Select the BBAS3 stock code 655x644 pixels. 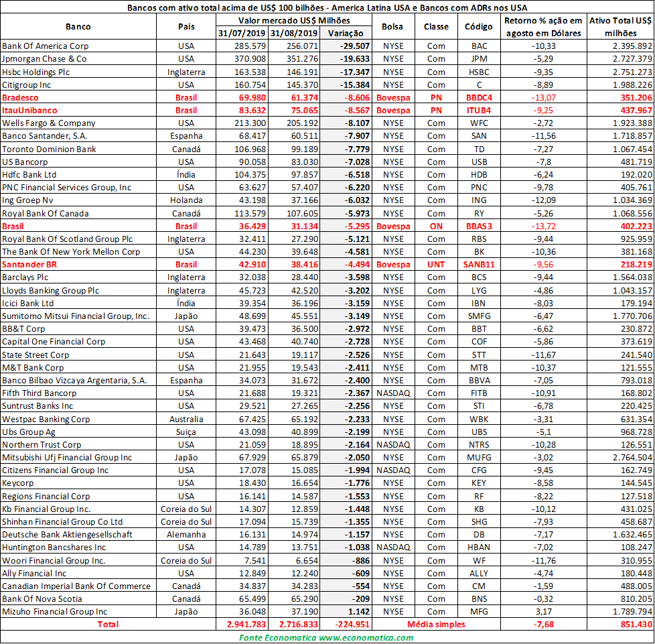(479, 226)
